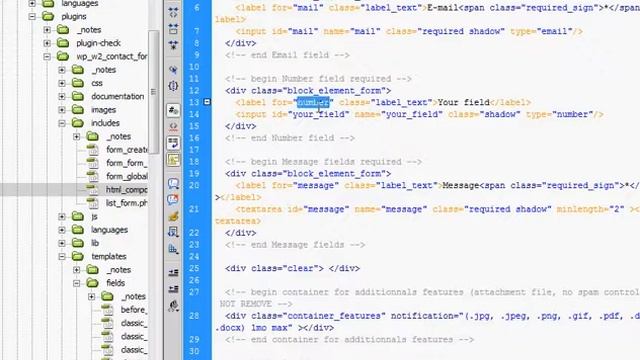Click the Files panel vertical scrollbar thumb
Viewport: 640px width, 360px height.
[153, 92]
